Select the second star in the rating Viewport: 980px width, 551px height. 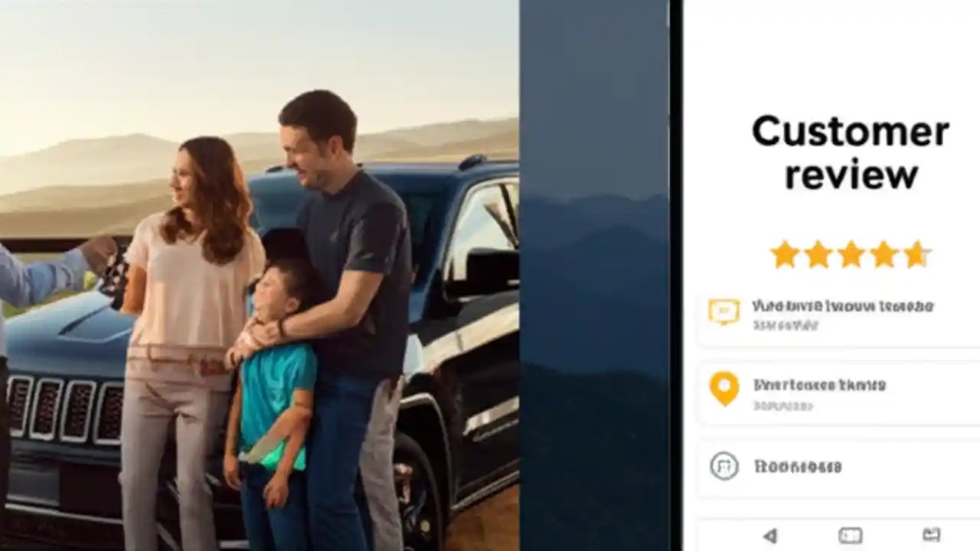click(x=818, y=254)
